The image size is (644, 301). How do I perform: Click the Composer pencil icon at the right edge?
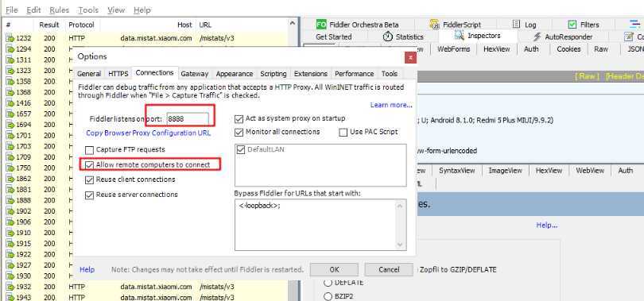coord(628,37)
